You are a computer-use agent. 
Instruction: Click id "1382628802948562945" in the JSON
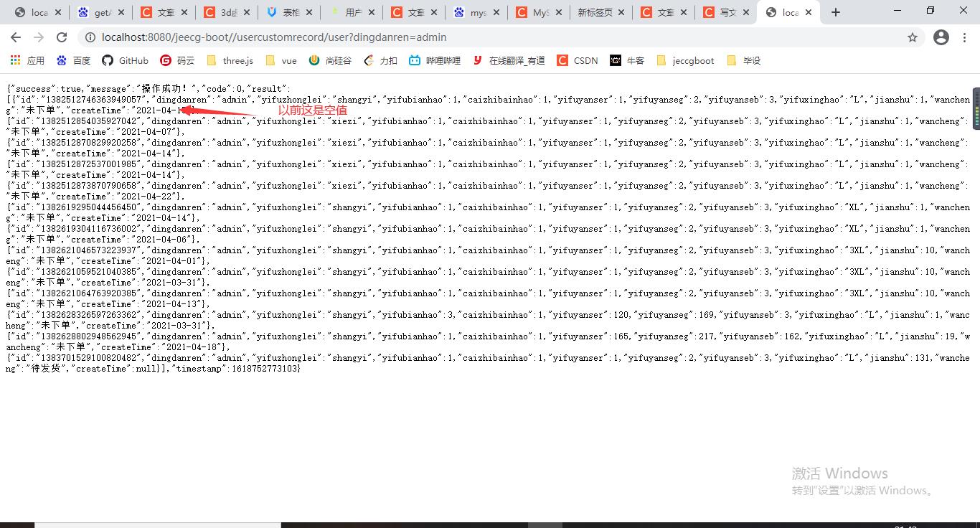click(88, 336)
